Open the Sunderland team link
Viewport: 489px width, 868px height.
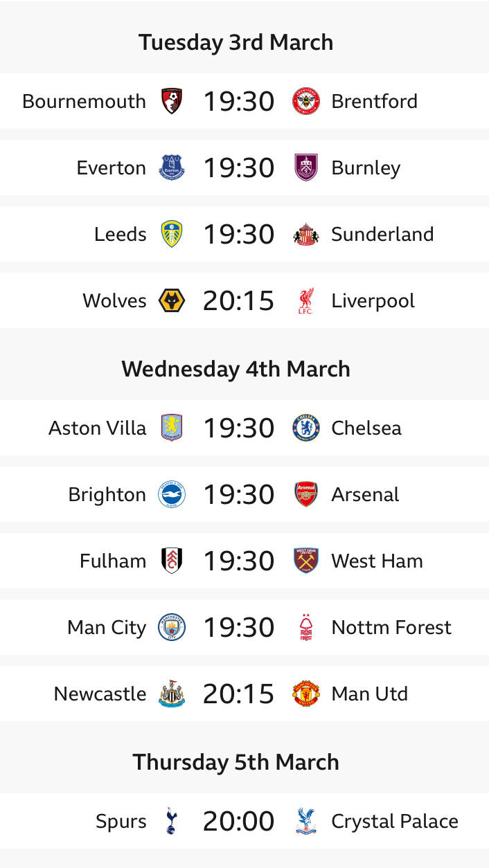[382, 234]
